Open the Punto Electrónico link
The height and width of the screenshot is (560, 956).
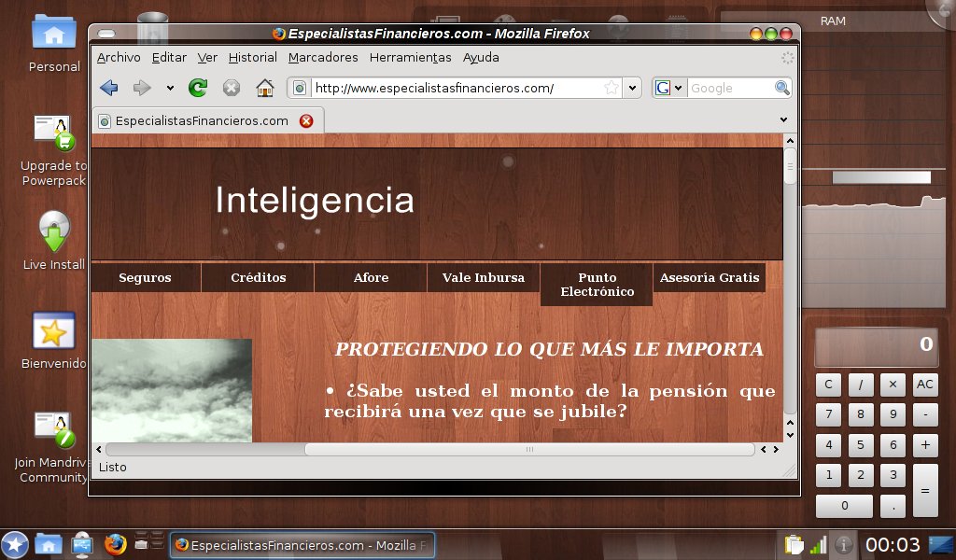(597, 285)
